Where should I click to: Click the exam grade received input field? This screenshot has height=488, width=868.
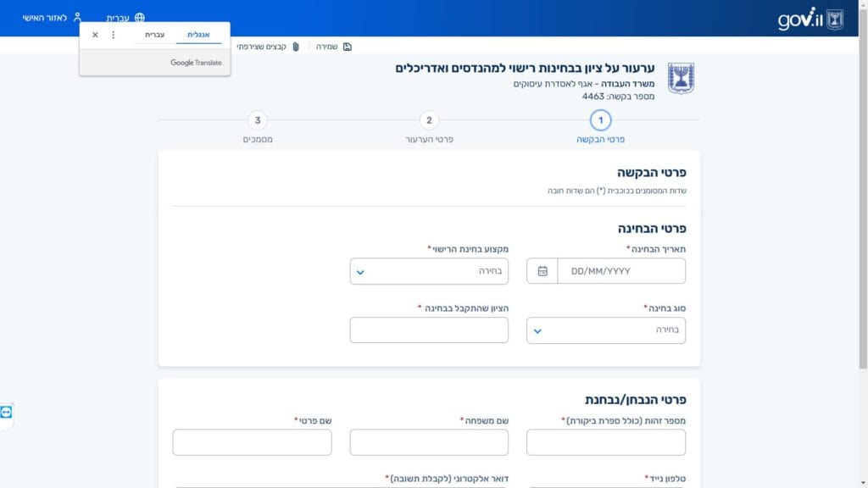pos(429,330)
